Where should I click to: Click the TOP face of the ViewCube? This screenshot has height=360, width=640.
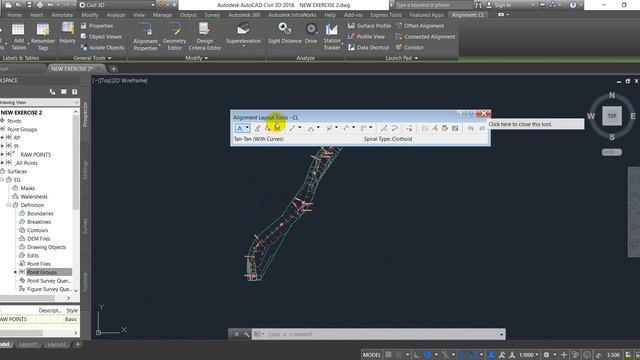click(x=612, y=116)
